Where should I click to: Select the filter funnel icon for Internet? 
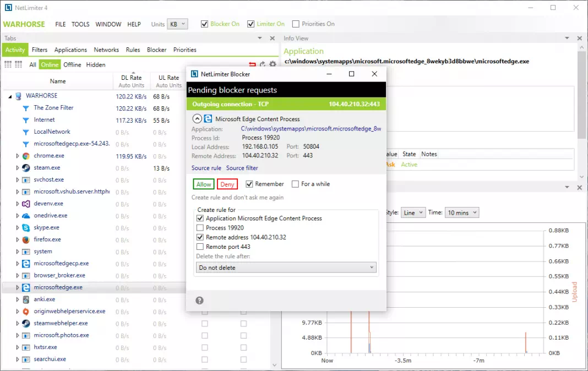[26, 121]
